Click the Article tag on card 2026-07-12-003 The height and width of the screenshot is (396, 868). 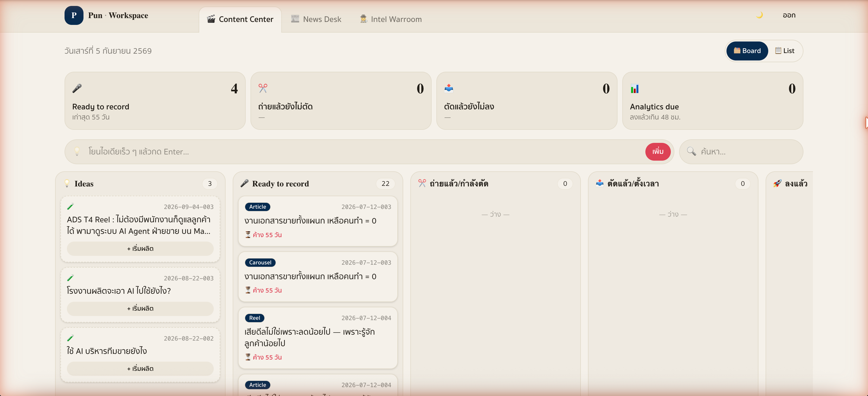coord(258,207)
